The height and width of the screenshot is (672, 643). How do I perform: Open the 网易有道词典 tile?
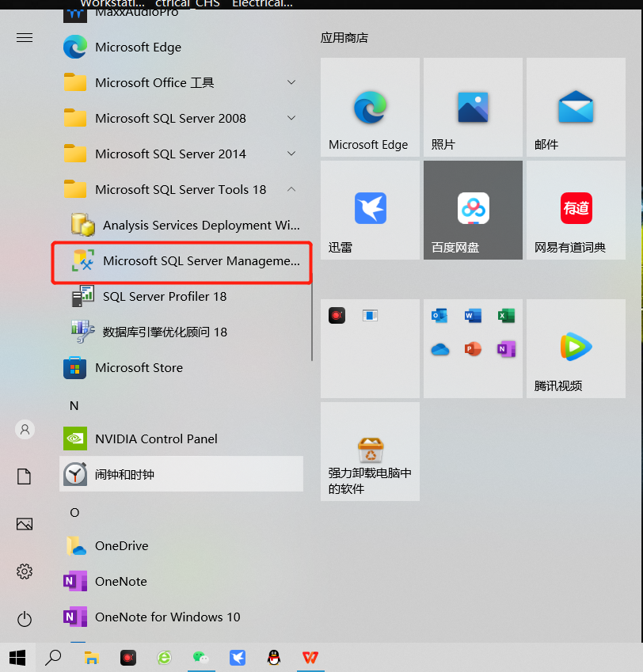(576, 210)
